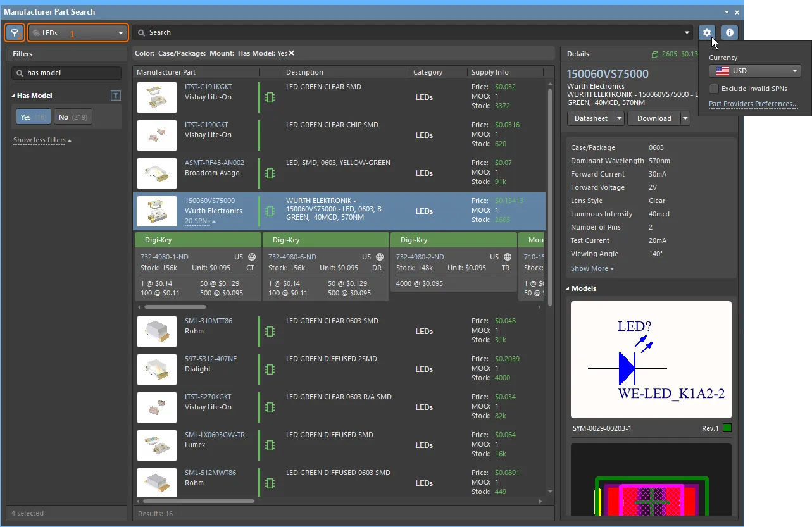Viewport: 812px width, 527px height.
Task: Sort by Supply Info column header
Action: tap(504, 72)
